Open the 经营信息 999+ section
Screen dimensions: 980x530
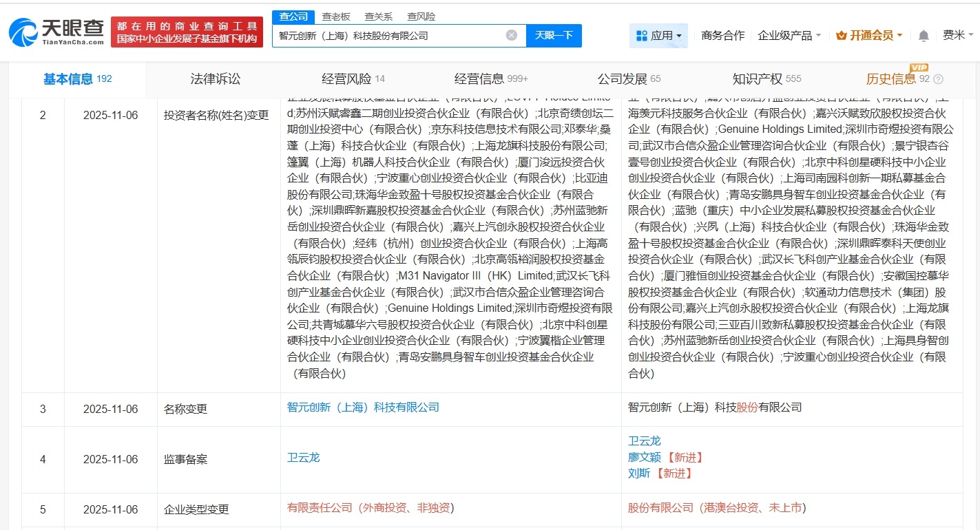(x=481, y=78)
